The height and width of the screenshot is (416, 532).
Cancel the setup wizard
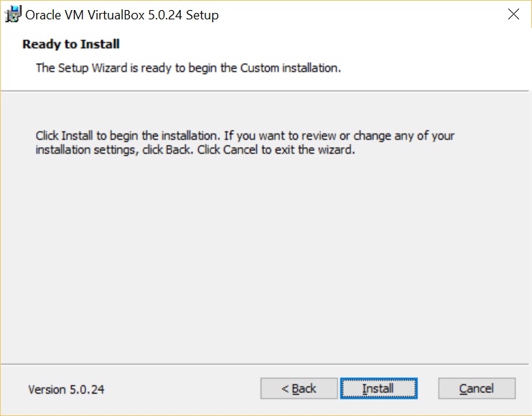click(476, 389)
